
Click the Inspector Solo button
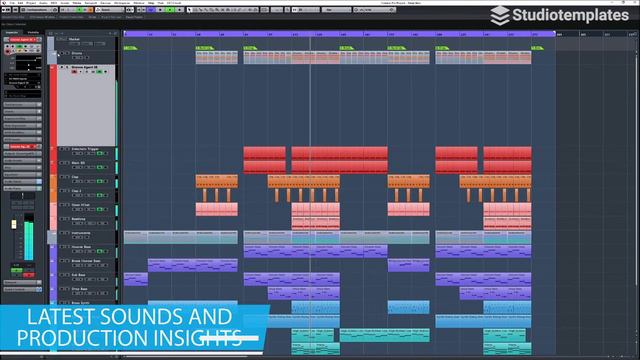13,47
